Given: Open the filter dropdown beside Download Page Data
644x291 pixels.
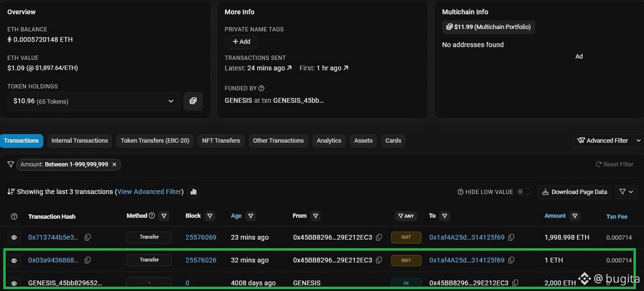Looking at the screenshot, I should 626,192.
